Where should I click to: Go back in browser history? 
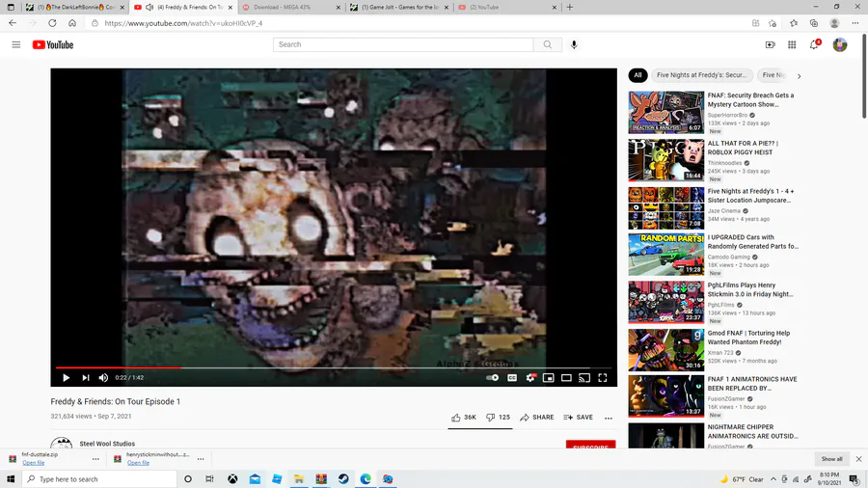pos(13,23)
